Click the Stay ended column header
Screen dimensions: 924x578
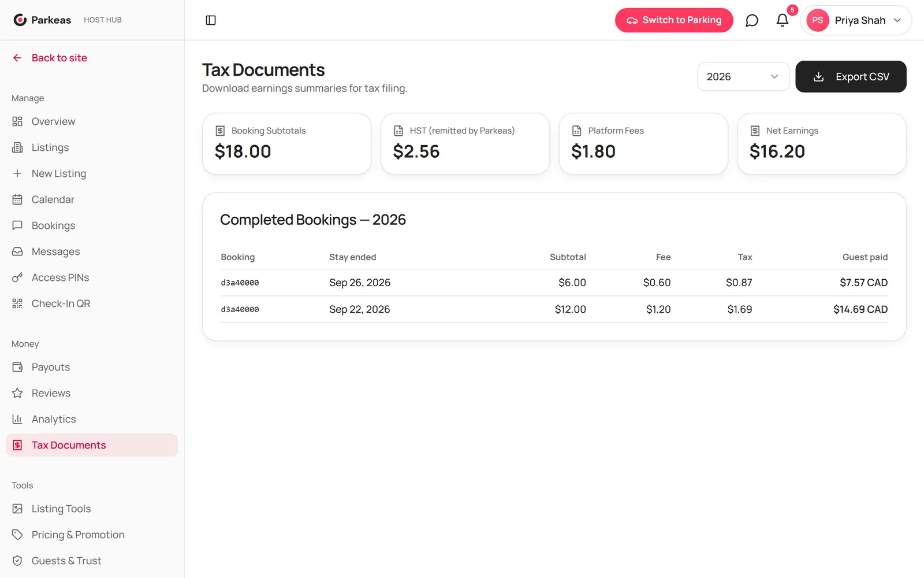point(353,257)
